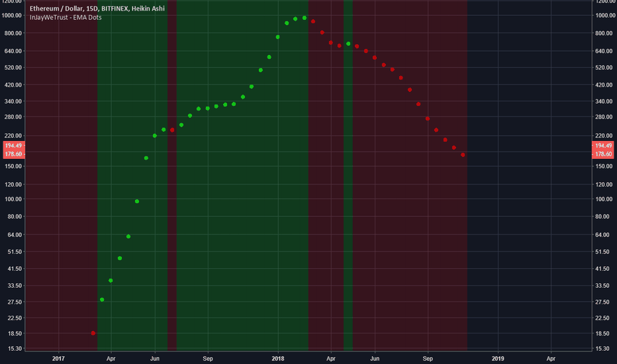Click the red 178.60 price tag on left axis

pos(14,154)
